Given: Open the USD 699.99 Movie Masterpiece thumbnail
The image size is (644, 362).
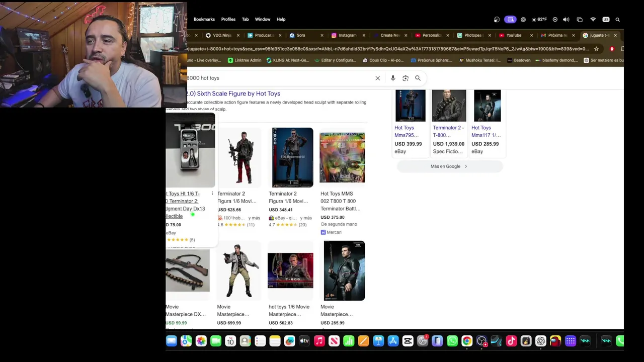Looking at the screenshot, I should (x=239, y=270).
